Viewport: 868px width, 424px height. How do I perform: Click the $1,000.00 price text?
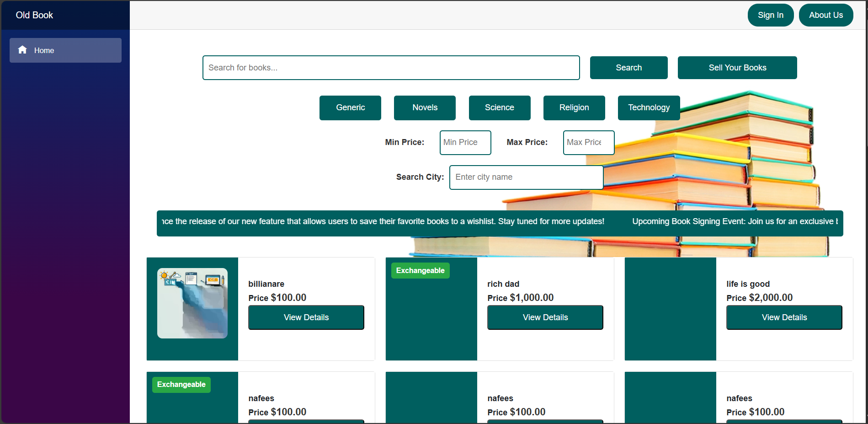click(532, 298)
